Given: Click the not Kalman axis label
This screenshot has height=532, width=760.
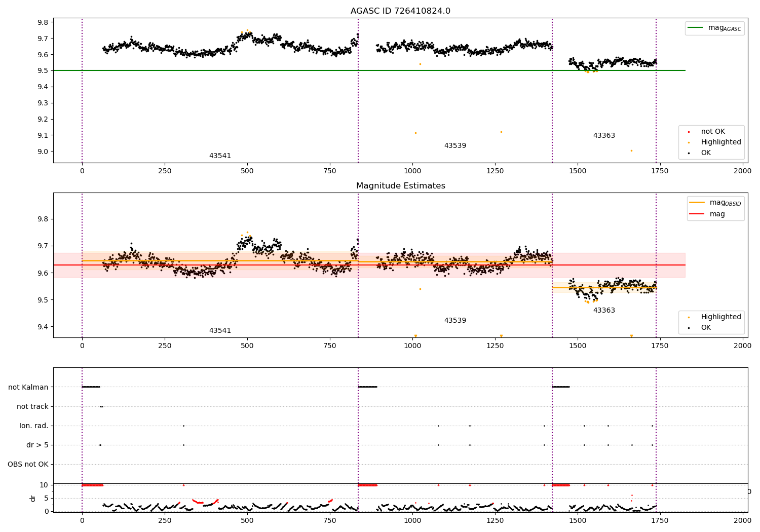Looking at the screenshot, I should pos(28,388).
